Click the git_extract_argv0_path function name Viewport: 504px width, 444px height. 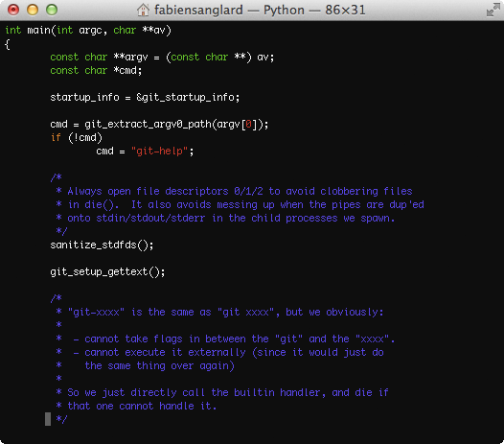[x=148, y=125]
